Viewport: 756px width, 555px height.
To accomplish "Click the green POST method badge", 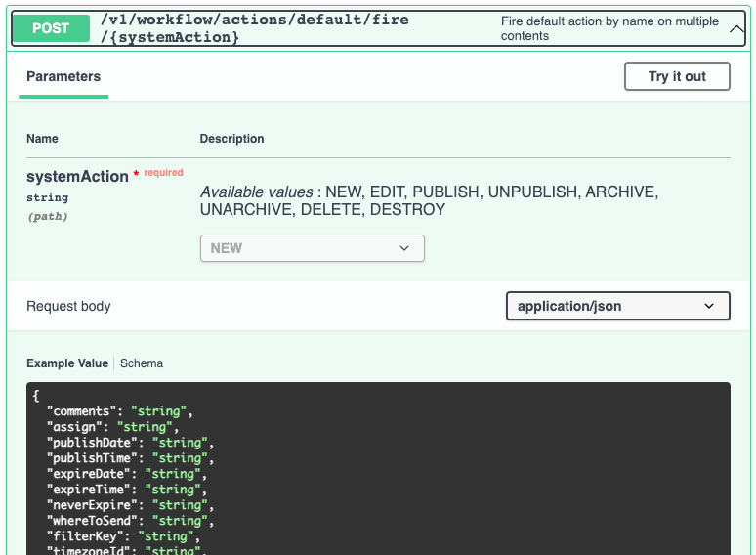I will pos(51,28).
